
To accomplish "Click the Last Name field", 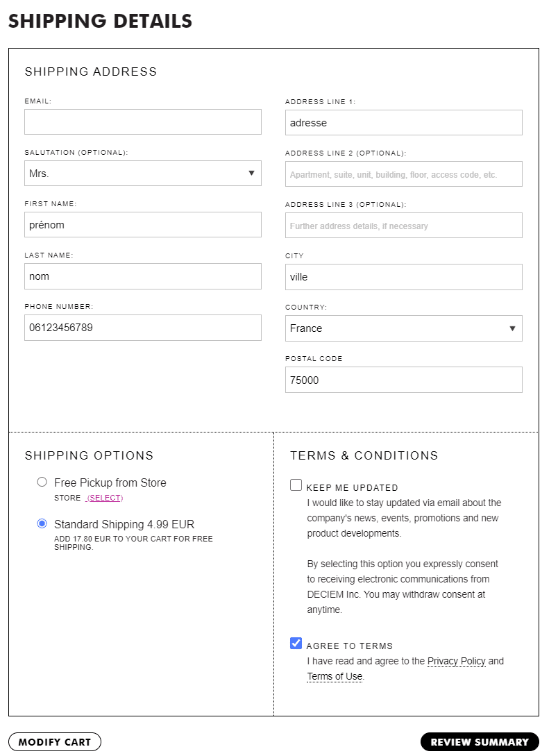I will [x=142, y=276].
